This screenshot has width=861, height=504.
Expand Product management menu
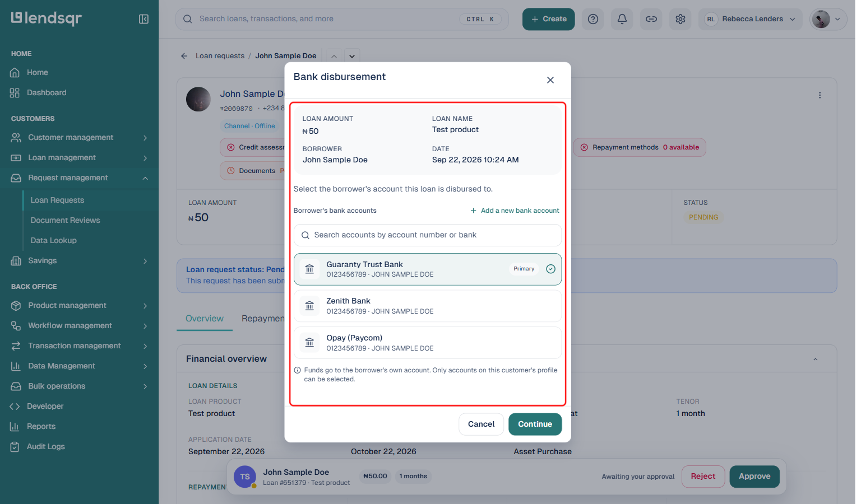tap(79, 306)
